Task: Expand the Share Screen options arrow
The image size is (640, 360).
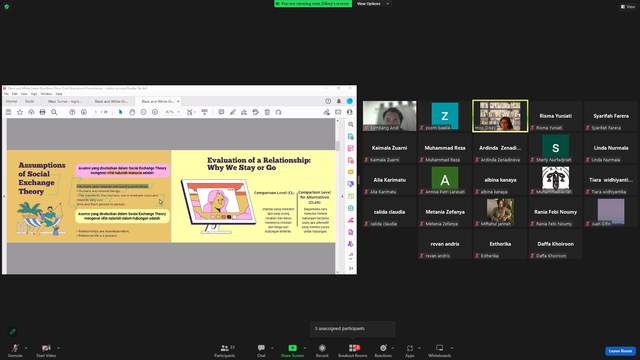Action: tap(305, 348)
